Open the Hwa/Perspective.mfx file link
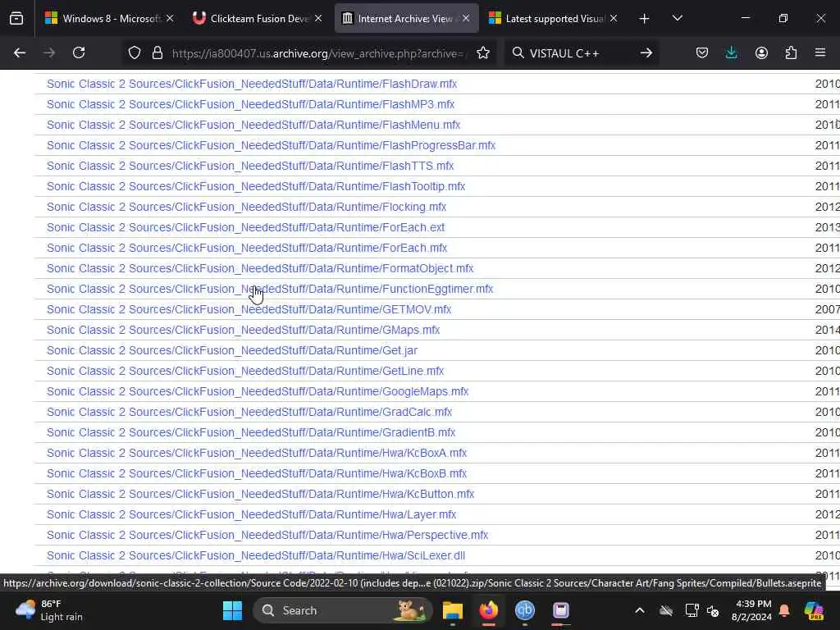This screenshot has height=630, width=840. 267,535
